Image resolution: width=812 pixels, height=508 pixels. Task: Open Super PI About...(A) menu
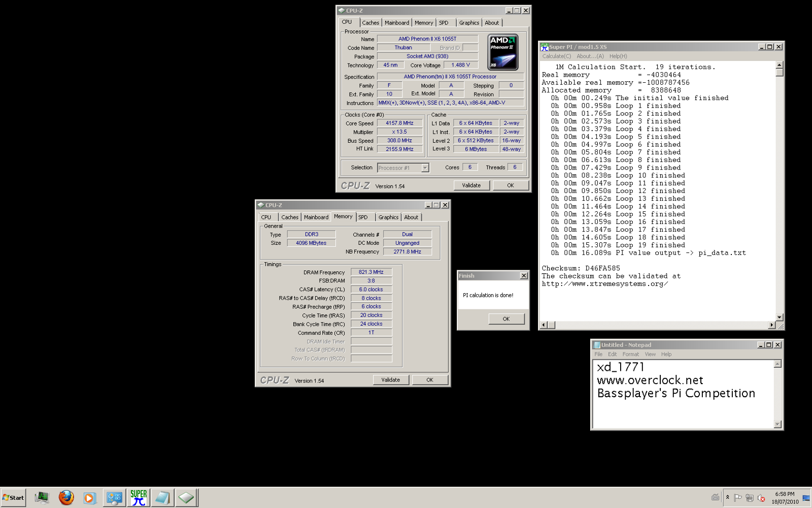[590, 56]
